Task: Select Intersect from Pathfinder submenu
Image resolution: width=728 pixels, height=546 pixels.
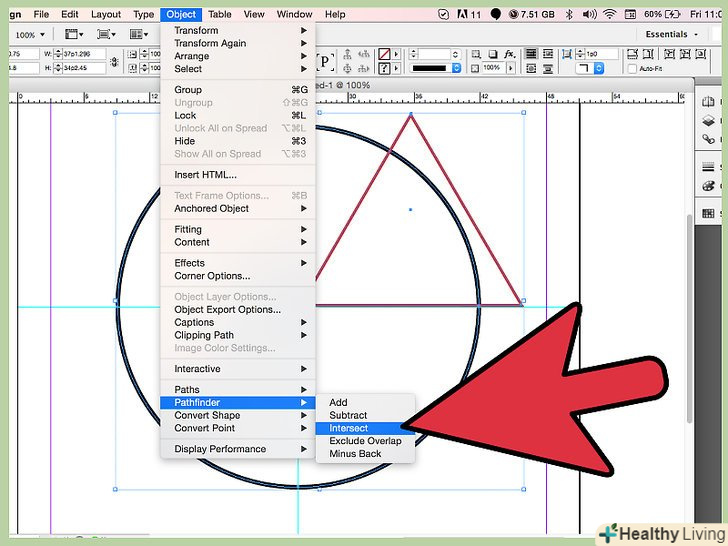Action: (349, 428)
